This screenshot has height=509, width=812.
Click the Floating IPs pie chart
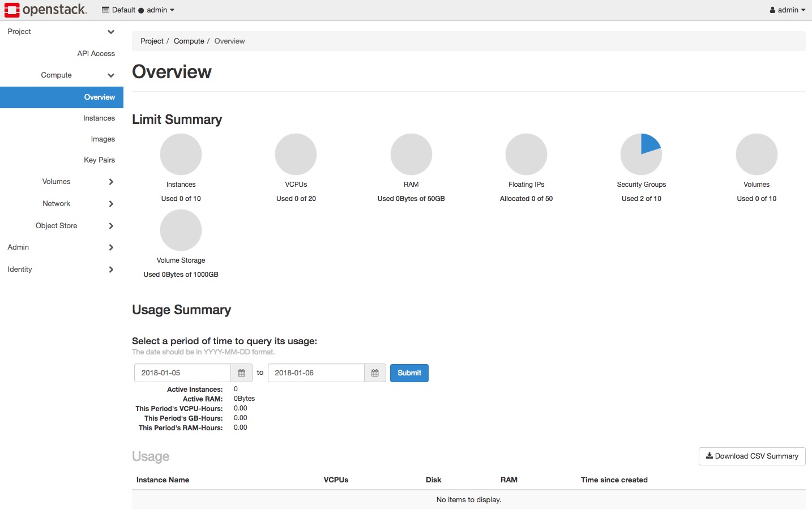(x=526, y=154)
